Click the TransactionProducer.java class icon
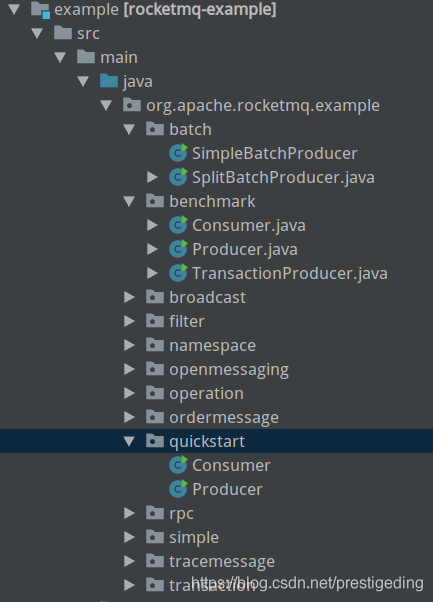This screenshot has height=602, width=433. pos(178,273)
